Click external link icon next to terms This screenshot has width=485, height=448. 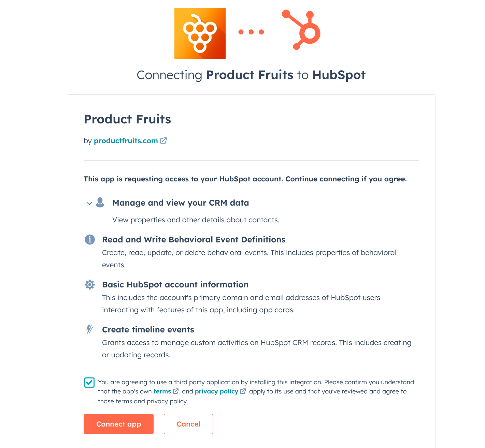click(176, 391)
